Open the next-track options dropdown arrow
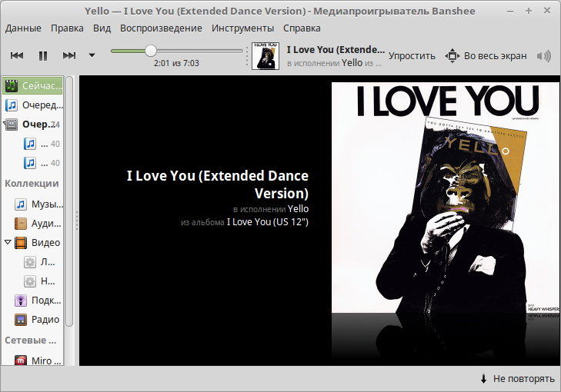Screen dimensions: 561x392 (x=92, y=55)
